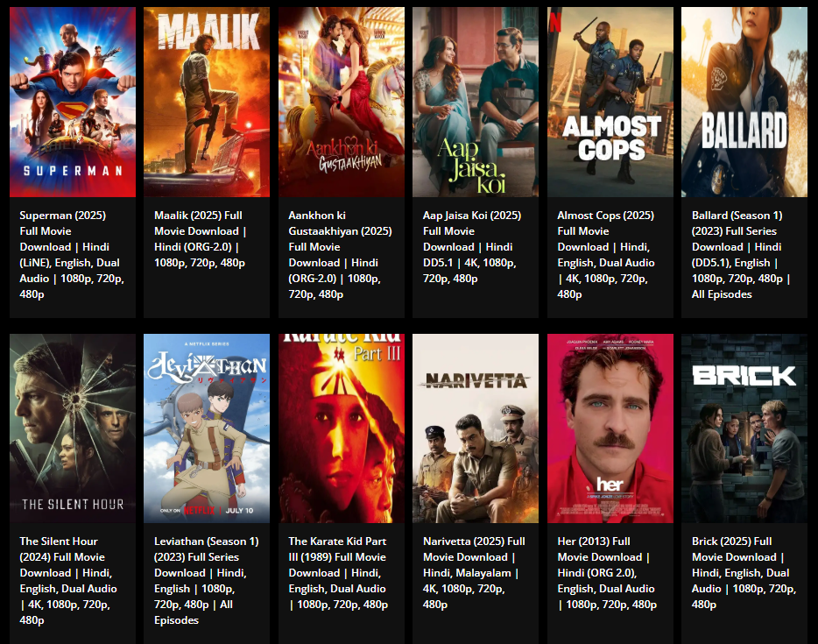Click the Almost Cops (2025) title link
Viewport: 818px width, 644px height.
coord(606,255)
